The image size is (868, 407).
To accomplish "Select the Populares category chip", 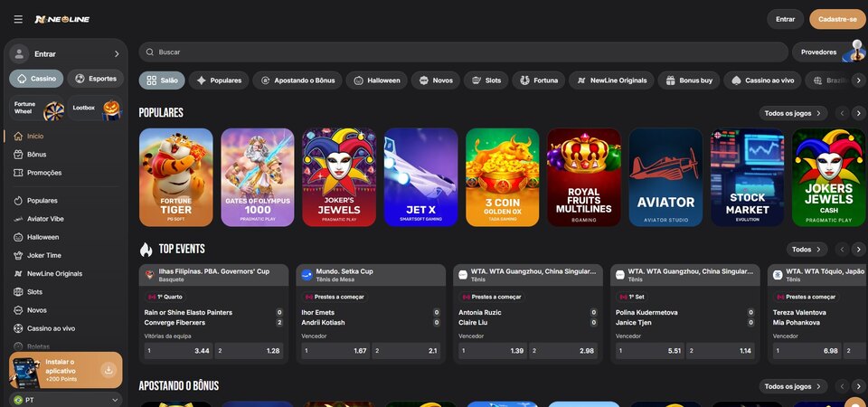I will (219, 80).
